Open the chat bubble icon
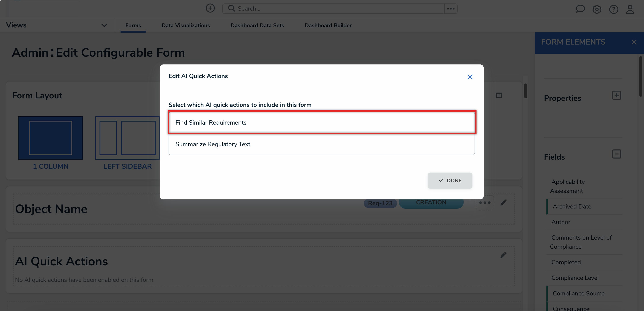This screenshot has height=311, width=644. (x=580, y=9)
